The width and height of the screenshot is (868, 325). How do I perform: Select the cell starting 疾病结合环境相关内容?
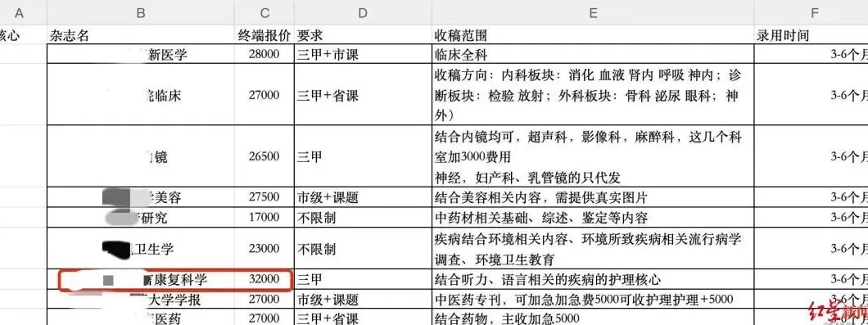tap(593, 249)
